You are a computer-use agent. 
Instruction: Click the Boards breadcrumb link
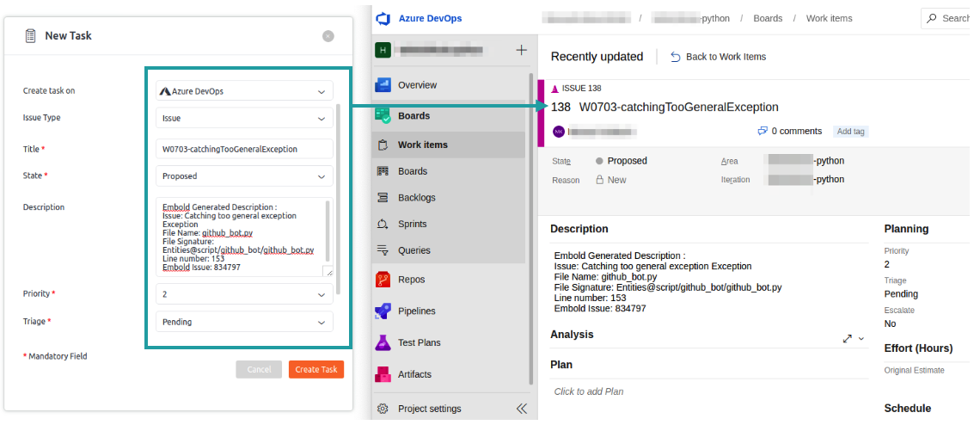click(x=768, y=19)
